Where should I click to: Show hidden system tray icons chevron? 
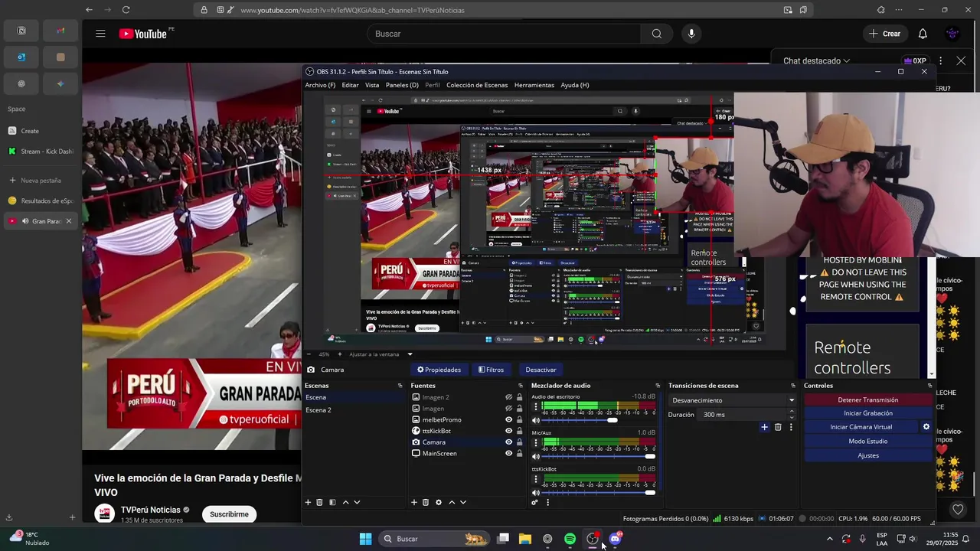829,539
